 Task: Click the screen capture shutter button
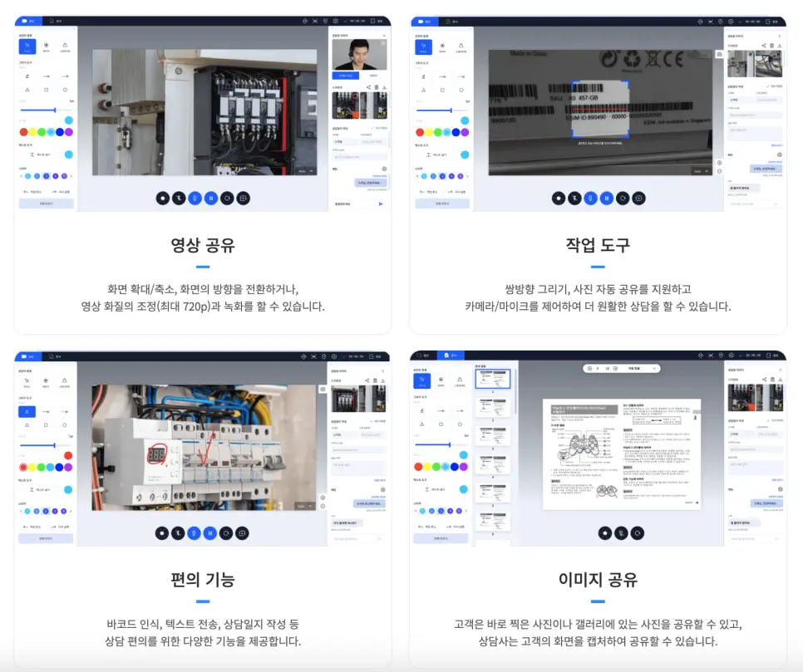(243, 198)
